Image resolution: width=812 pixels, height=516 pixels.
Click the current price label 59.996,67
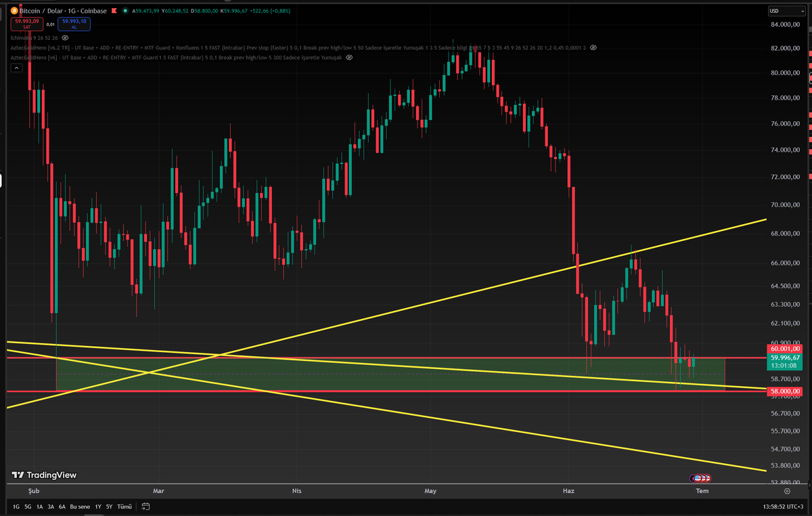coord(786,358)
